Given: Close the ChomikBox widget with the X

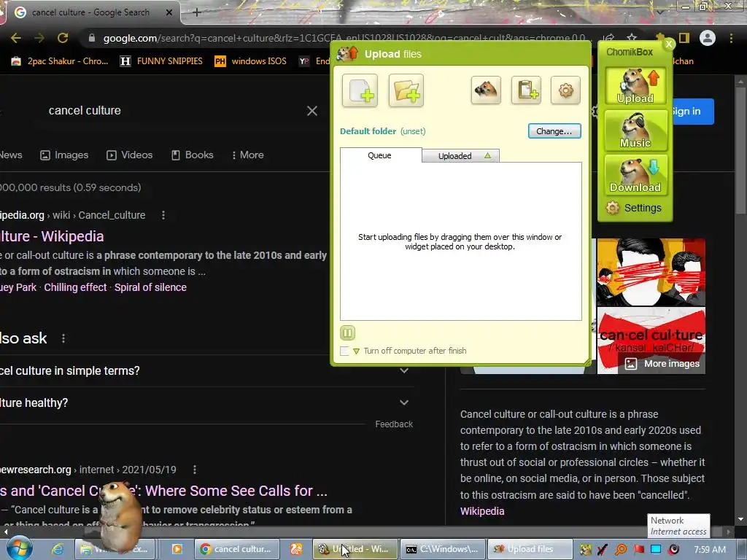Looking at the screenshot, I should (669, 44).
